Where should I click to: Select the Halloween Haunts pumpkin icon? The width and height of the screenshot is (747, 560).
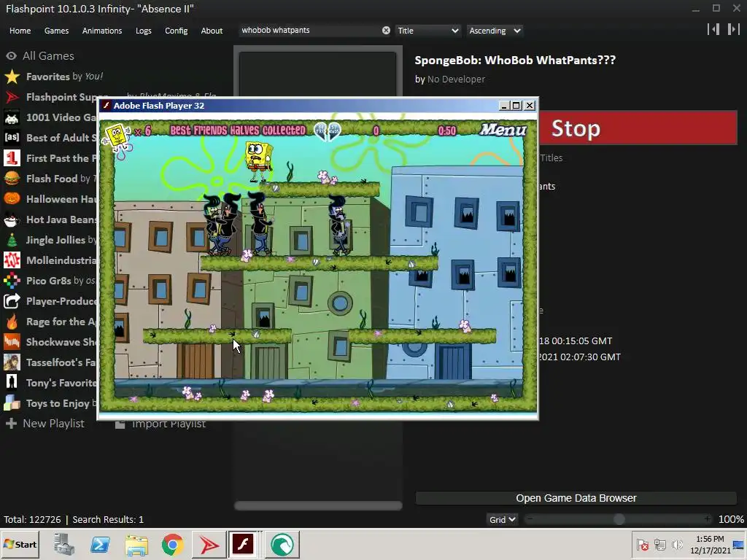(x=12, y=199)
